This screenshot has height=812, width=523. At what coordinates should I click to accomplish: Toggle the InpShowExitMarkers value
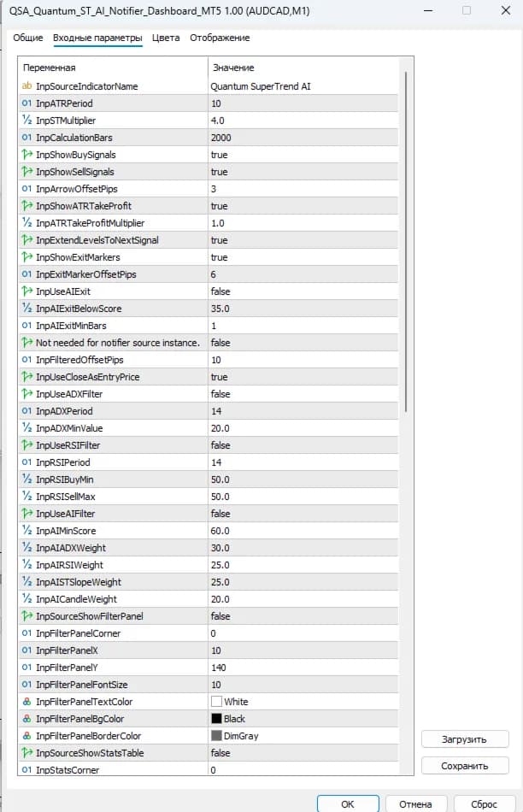point(303,257)
